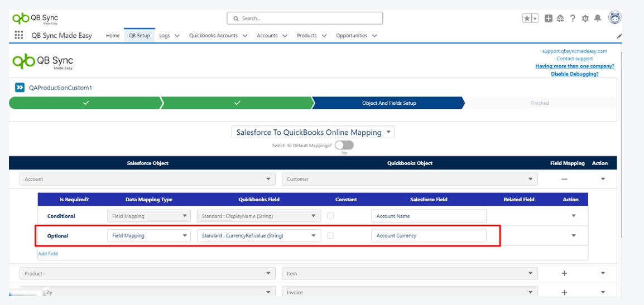Open Salesforce To QuickBooks Online Mapping dropdown
Image resolution: width=644 pixels, height=305 pixels.
pyautogui.click(x=313, y=132)
